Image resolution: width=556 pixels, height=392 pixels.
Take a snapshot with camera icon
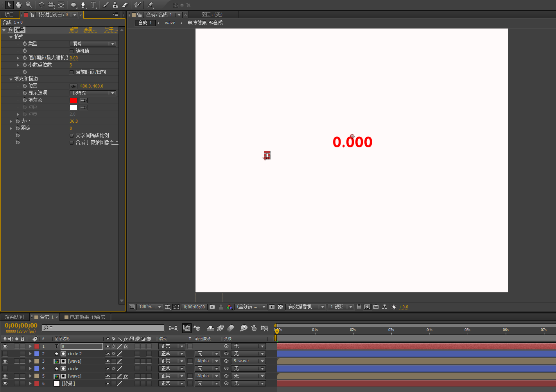(212, 307)
